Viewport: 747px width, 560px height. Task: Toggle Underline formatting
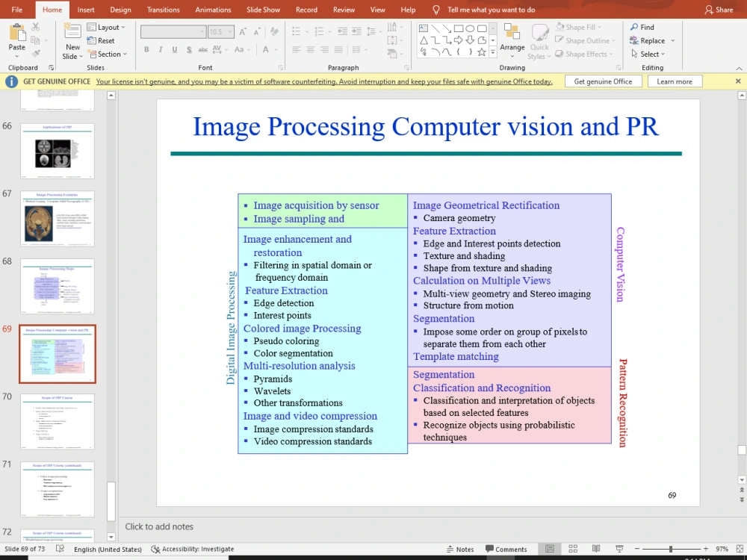point(175,49)
